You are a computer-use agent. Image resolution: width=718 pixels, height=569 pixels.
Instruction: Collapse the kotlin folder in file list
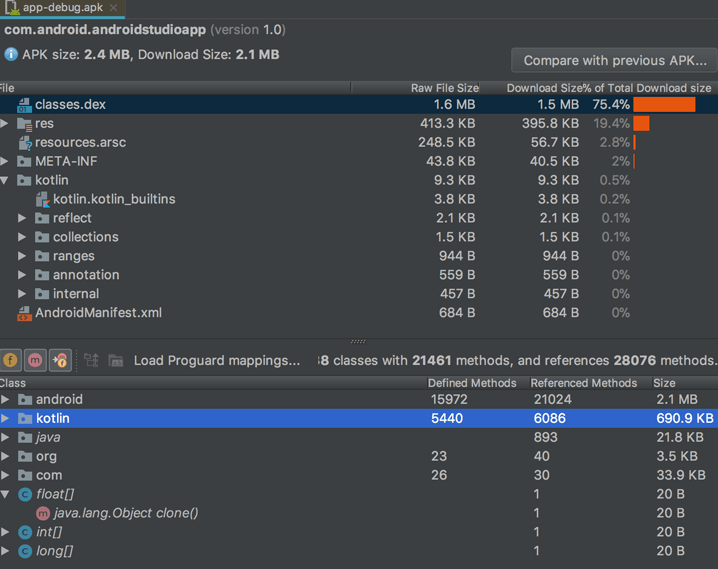click(5, 180)
